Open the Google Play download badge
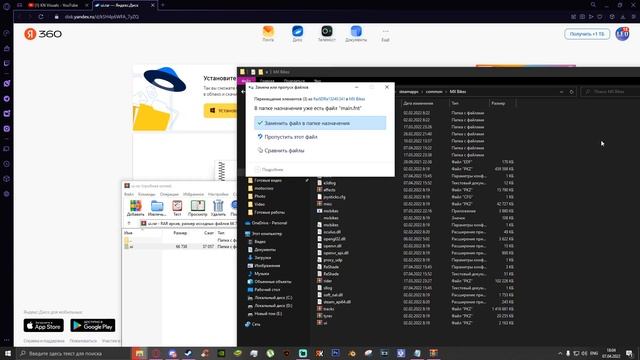The image size is (640, 360). click(93, 325)
